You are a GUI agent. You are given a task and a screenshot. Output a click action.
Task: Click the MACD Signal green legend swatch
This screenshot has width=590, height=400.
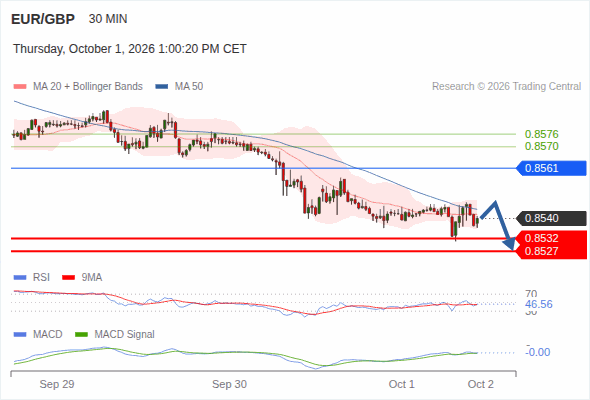pyautogui.click(x=81, y=335)
